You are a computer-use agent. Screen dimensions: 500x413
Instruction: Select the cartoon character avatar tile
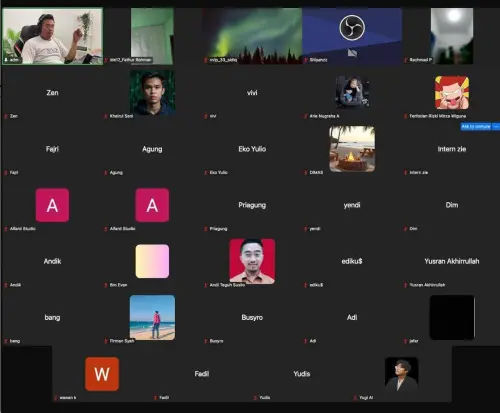(x=452, y=93)
